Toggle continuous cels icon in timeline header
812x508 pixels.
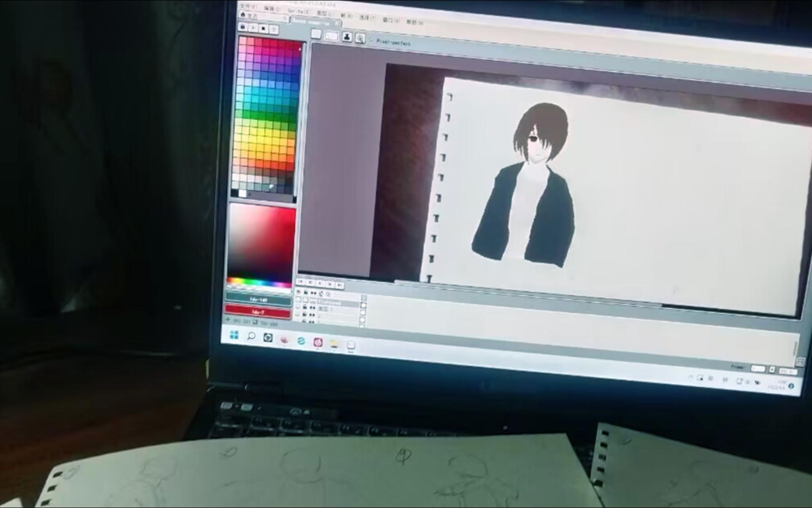point(313,294)
